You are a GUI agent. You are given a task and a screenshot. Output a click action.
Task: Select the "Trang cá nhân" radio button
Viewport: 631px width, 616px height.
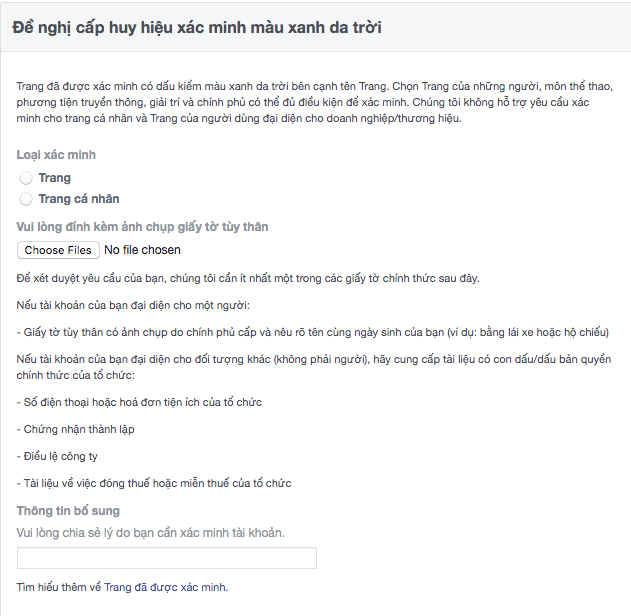tap(26, 199)
